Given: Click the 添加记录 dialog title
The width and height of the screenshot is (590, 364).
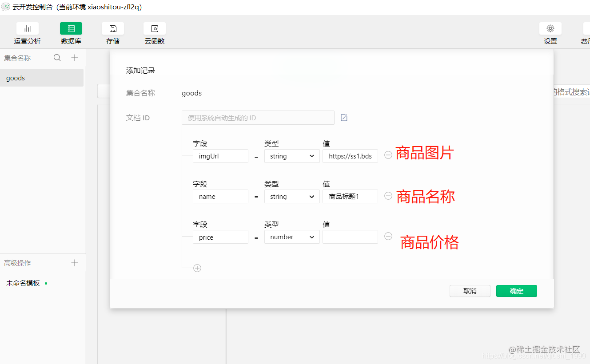Looking at the screenshot, I should click(x=140, y=71).
